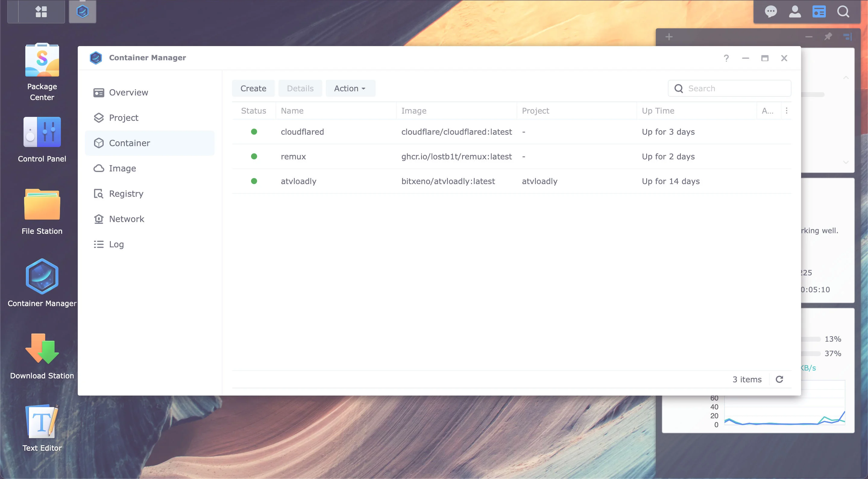The width and height of the screenshot is (868, 479).
Task: Open notifications speech bubble icon
Action: click(771, 11)
